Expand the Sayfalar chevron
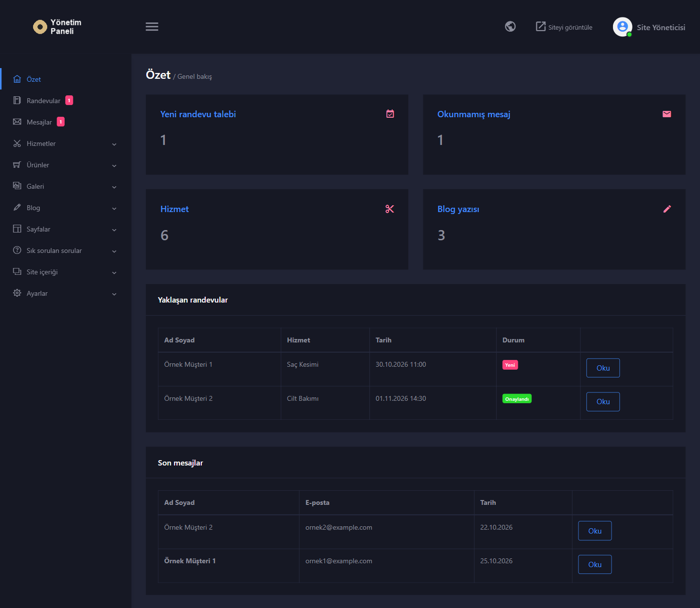Viewport: 700px width, 608px height. click(x=114, y=230)
